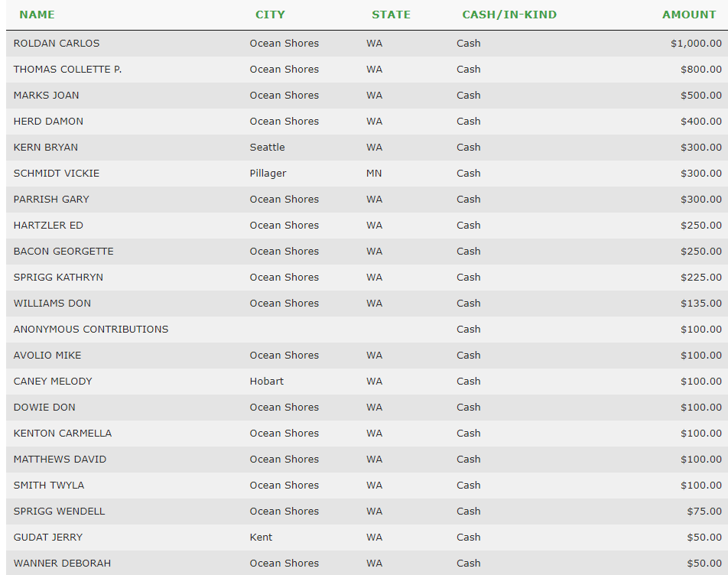Click CANEY MELODY name cell

[x=53, y=382]
